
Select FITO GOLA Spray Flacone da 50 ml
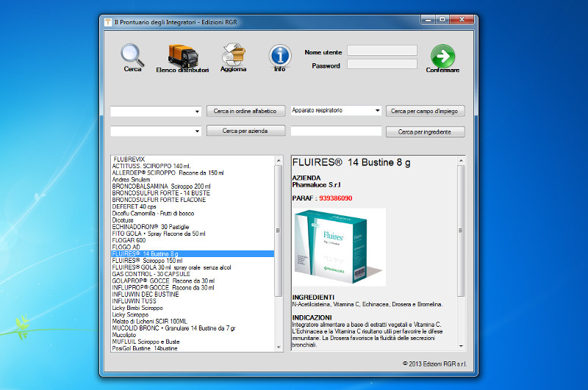pyautogui.click(x=193, y=234)
